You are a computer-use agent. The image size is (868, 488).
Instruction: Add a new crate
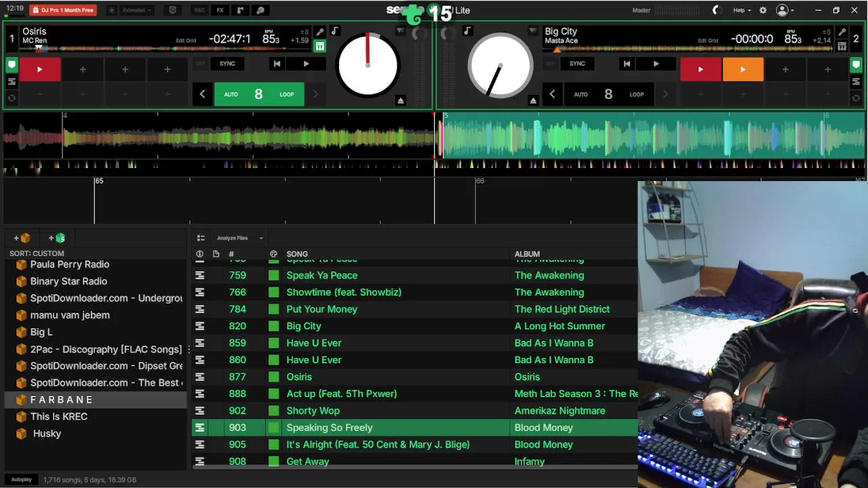[22, 238]
